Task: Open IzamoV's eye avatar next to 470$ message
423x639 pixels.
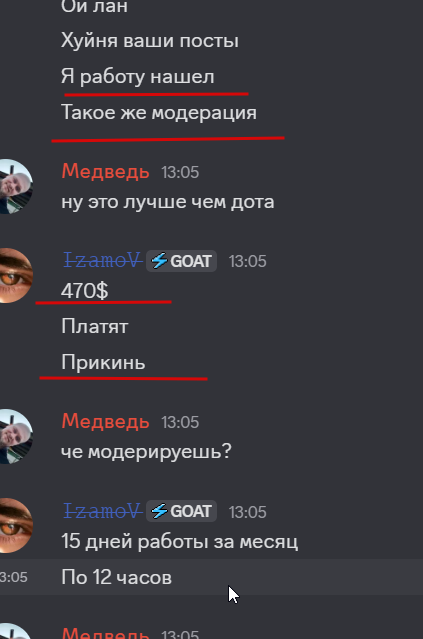Action: click(15, 275)
